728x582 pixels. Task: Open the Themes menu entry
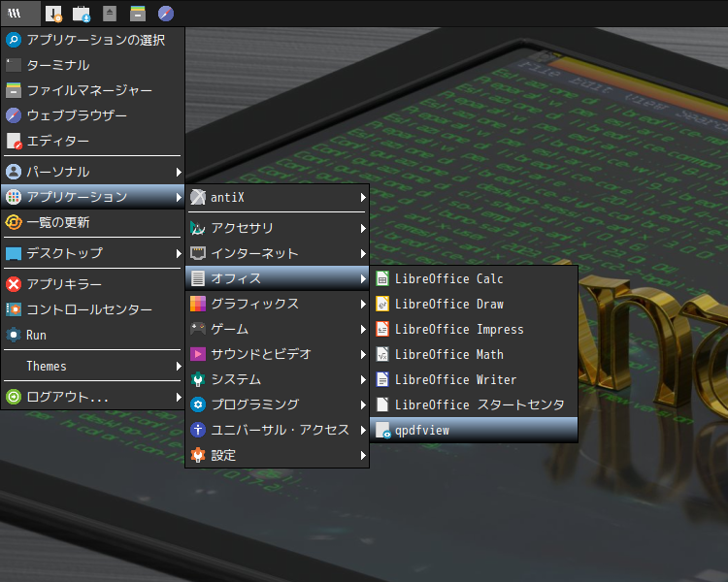(93, 367)
